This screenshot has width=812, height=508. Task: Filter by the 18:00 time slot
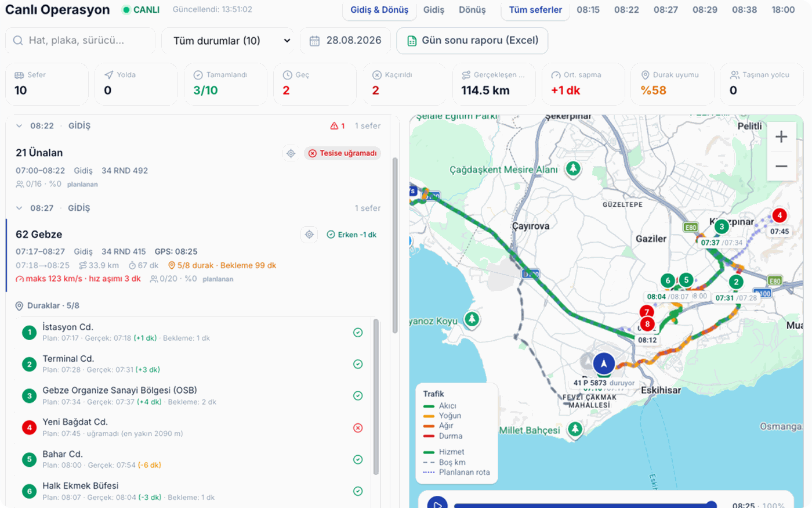coord(783,10)
